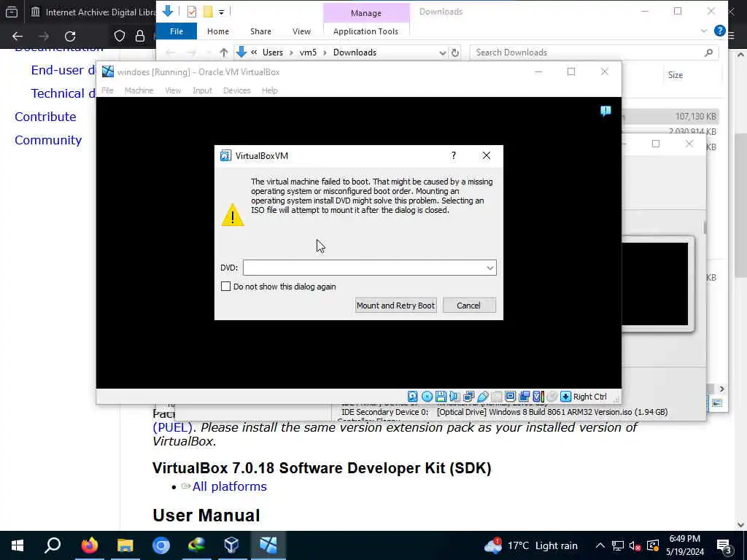Viewport: 747px width, 560px height.
Task: Click the keyboard capture host-key icon
Action: click(x=565, y=397)
